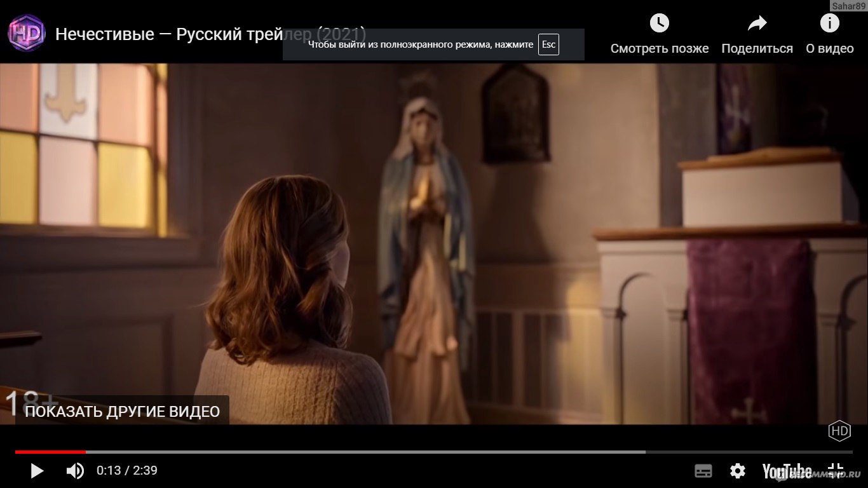Click the Watch Later clock icon
The height and width of the screenshot is (488, 868).
[x=660, y=24]
